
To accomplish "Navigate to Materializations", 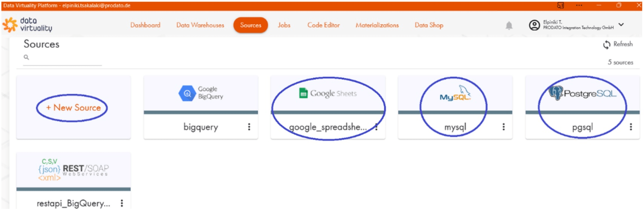I will point(377,25).
